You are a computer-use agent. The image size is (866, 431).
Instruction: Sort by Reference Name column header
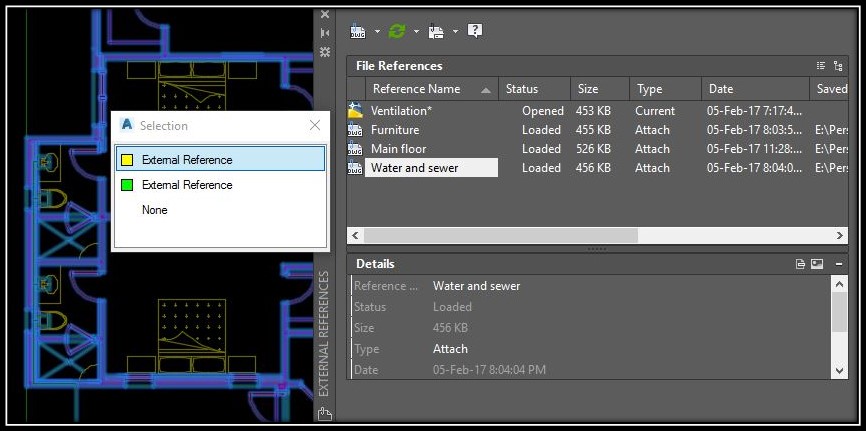pos(431,89)
